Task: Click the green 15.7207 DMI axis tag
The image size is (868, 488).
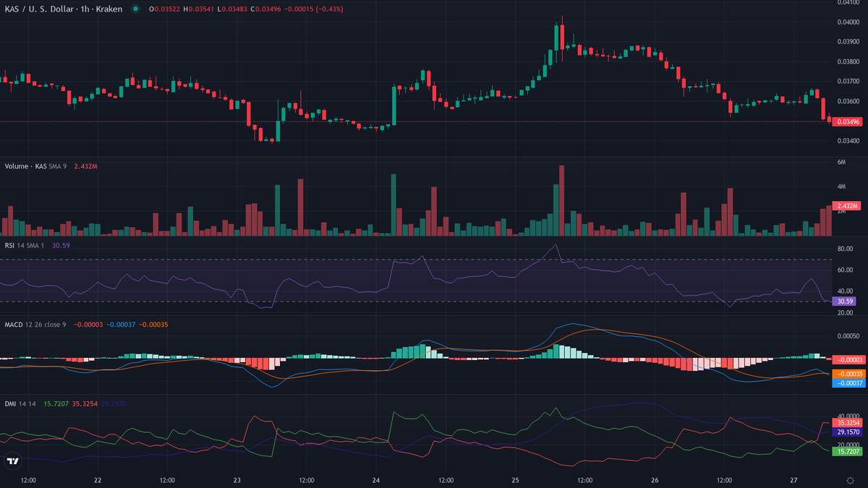Action: tap(846, 451)
